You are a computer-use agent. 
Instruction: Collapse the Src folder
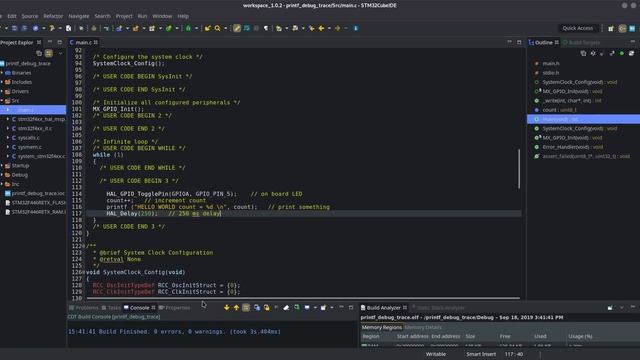pos(2,100)
